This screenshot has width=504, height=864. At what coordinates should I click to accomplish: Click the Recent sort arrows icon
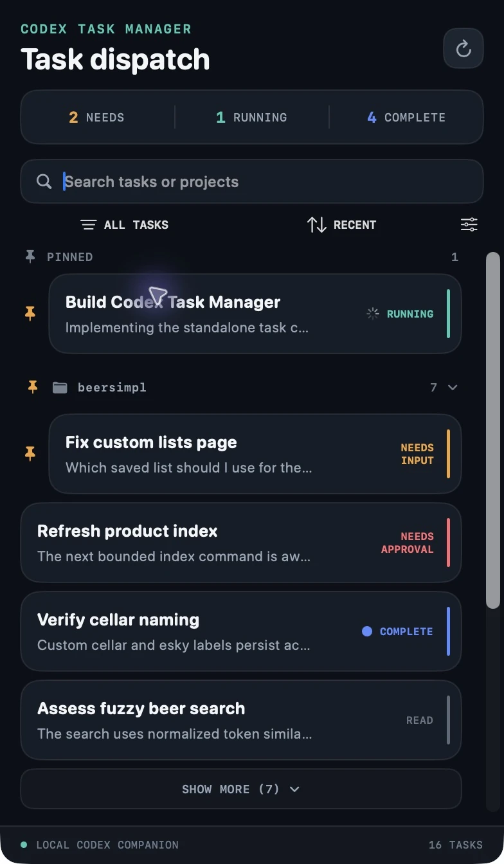316,224
